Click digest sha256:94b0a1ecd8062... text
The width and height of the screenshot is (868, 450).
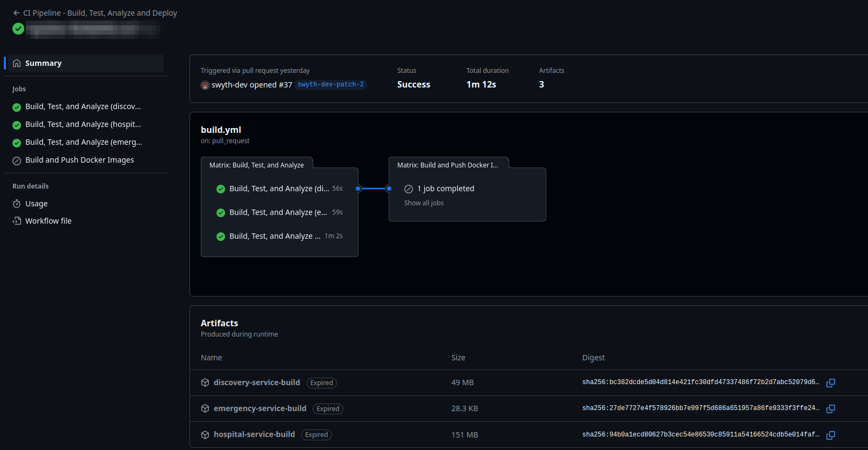(x=701, y=434)
